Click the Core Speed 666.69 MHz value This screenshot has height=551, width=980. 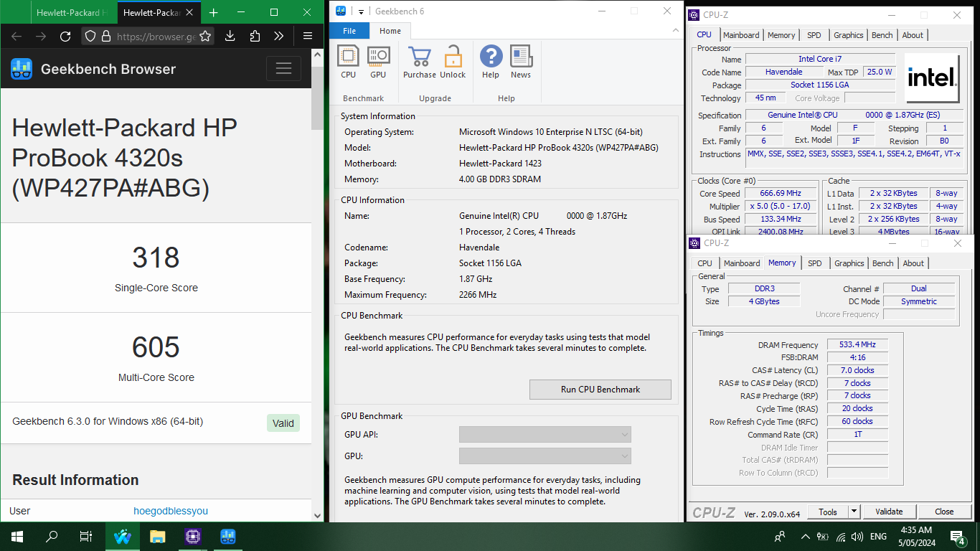pos(779,194)
